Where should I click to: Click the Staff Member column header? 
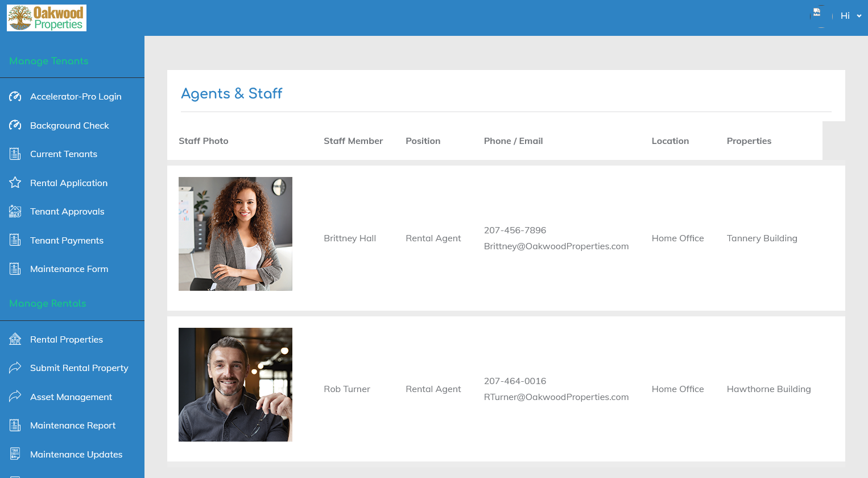point(353,141)
